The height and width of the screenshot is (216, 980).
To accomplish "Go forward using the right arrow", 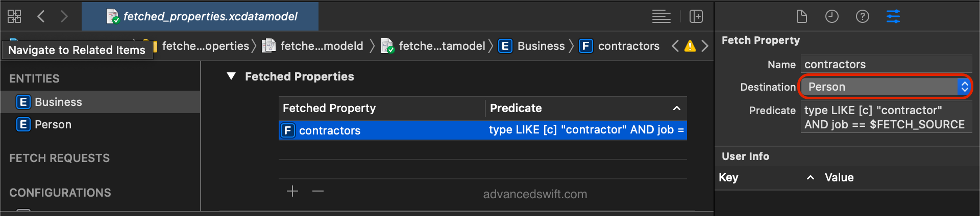I will 64,16.
